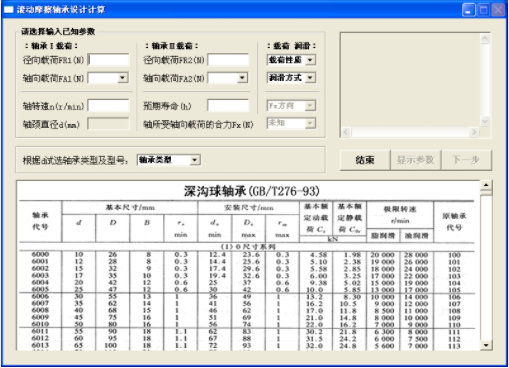Click bearing code 6013 in the table
This screenshot has width=509, height=368.
[x=40, y=345]
